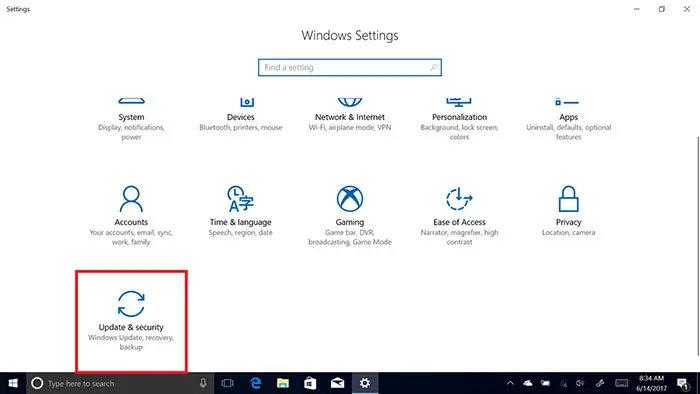This screenshot has width=700, height=394.
Task: Click the Type here to search box
Action: 120,383
